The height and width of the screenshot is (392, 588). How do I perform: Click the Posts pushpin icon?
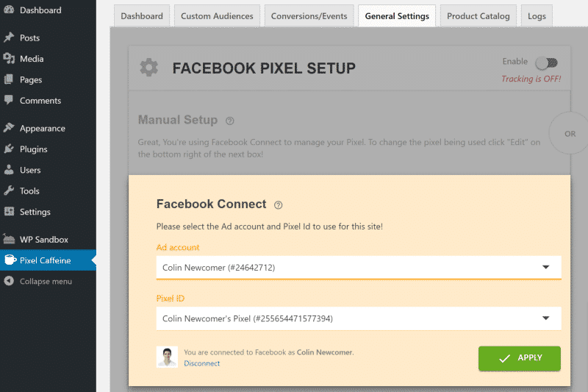[9, 38]
